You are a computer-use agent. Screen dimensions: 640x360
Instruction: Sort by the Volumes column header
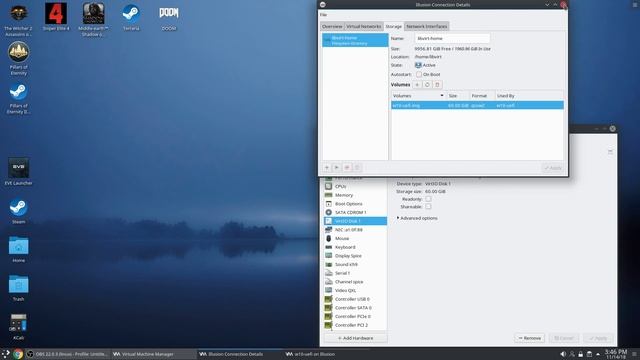[x=418, y=96]
